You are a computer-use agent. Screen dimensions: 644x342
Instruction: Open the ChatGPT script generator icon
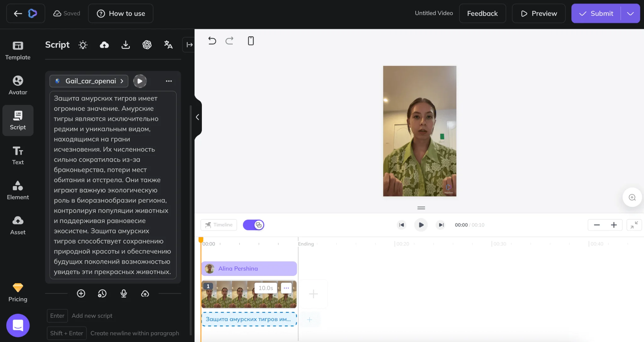[x=147, y=45]
